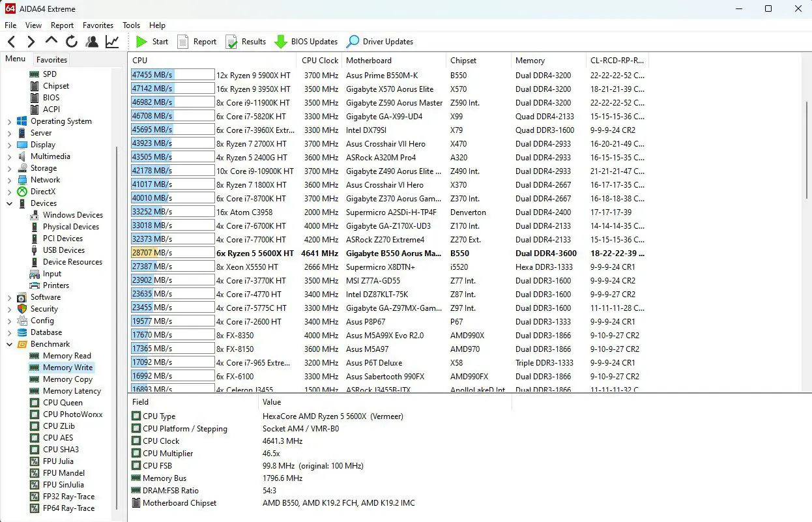Select the SPD item icon
The image size is (812, 522).
click(35, 74)
